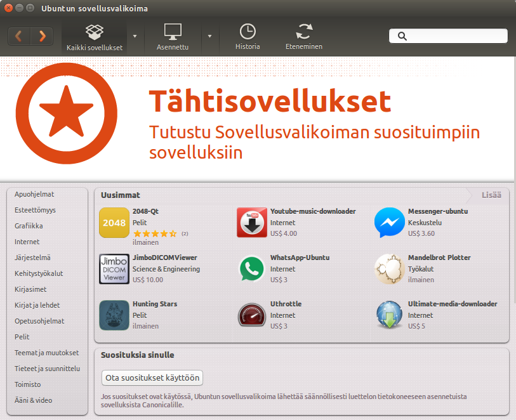The height and width of the screenshot is (420, 516).
Task: Open the Mandelbrot Plotter icon
Action: pyautogui.click(x=389, y=269)
